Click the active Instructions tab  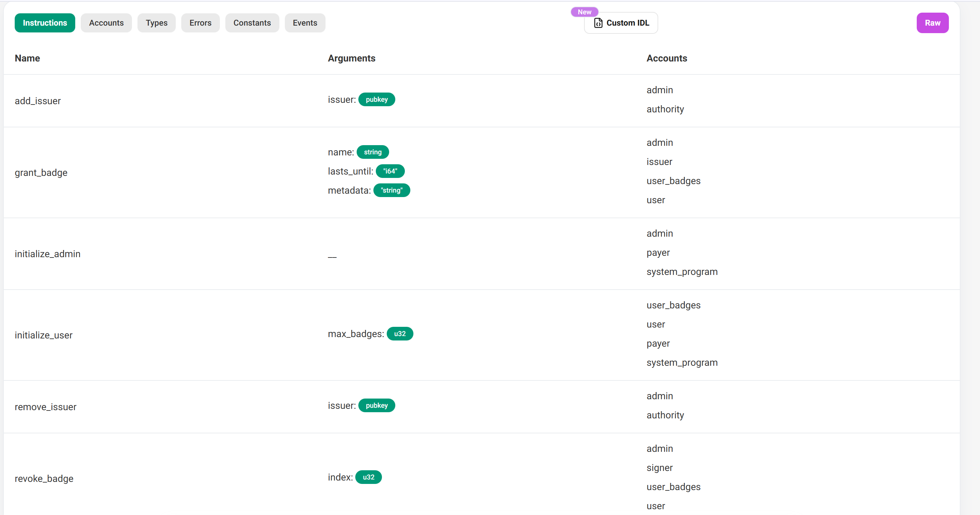pos(45,23)
